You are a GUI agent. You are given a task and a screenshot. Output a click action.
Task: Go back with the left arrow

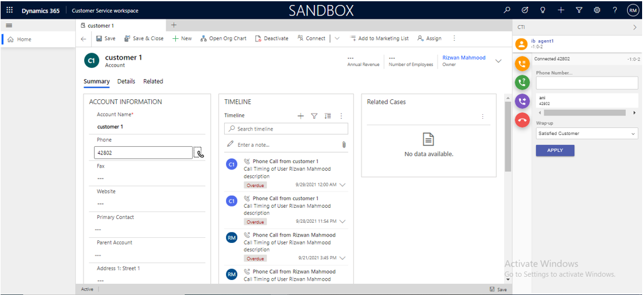coord(83,39)
